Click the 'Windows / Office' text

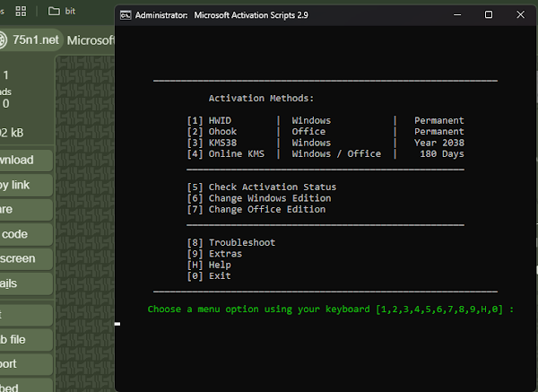[x=336, y=153]
